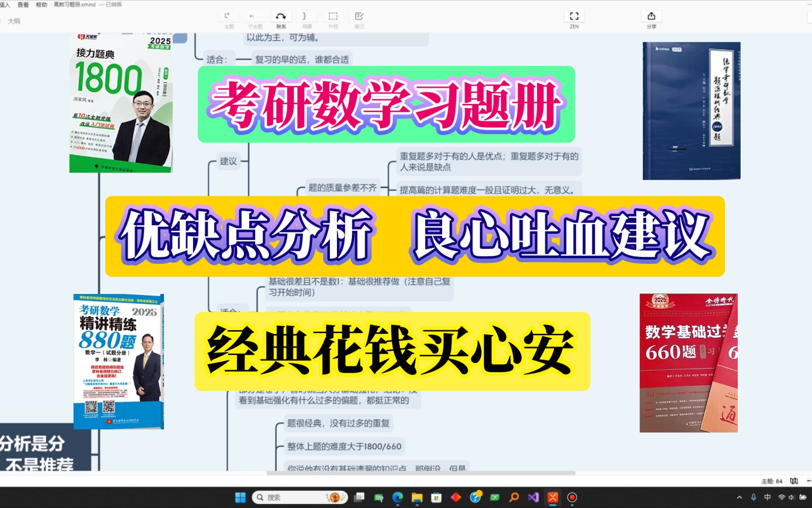Open the red screen recorder in taskbar
Viewport: 812px width, 508px height.
[x=572, y=498]
